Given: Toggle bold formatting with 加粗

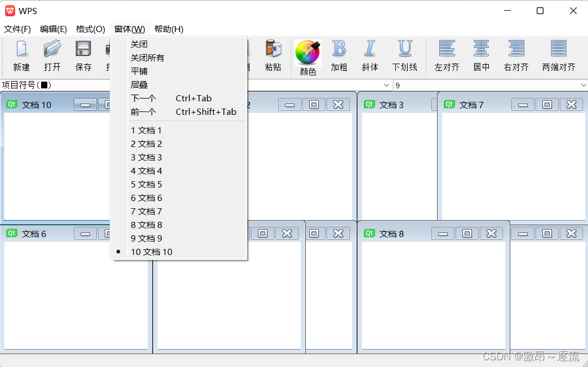Looking at the screenshot, I should tap(339, 56).
